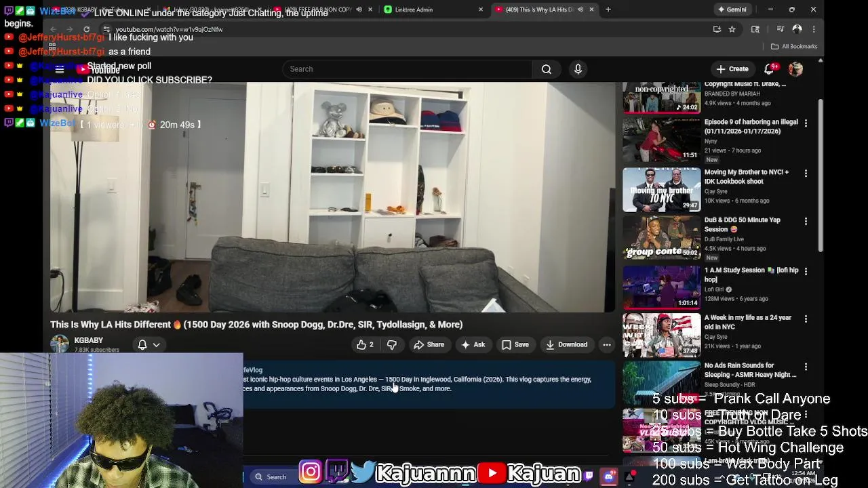Image resolution: width=868 pixels, height=488 pixels.
Task: Save the video to a playlist
Action: point(515,344)
